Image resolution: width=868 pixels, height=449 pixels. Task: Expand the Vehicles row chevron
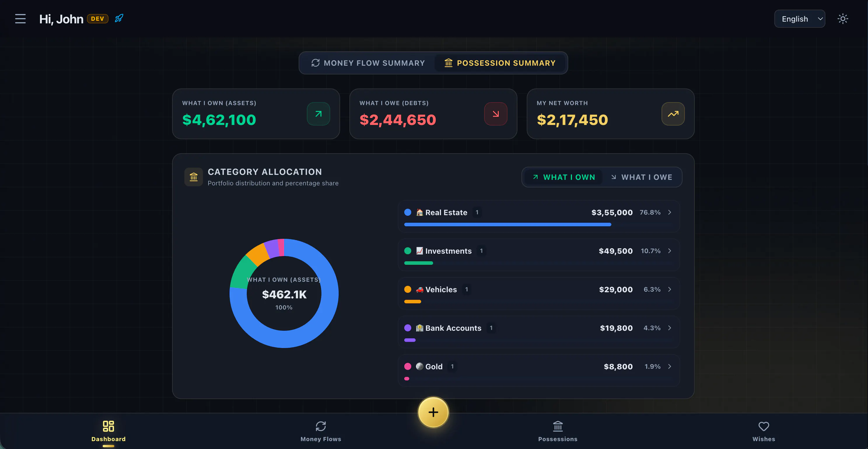pyautogui.click(x=670, y=289)
